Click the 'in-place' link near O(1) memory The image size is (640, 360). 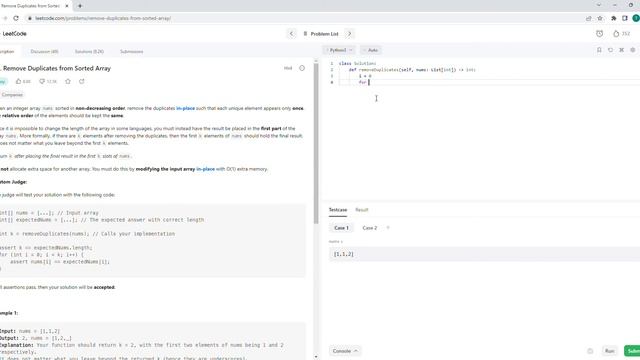[x=205, y=169]
